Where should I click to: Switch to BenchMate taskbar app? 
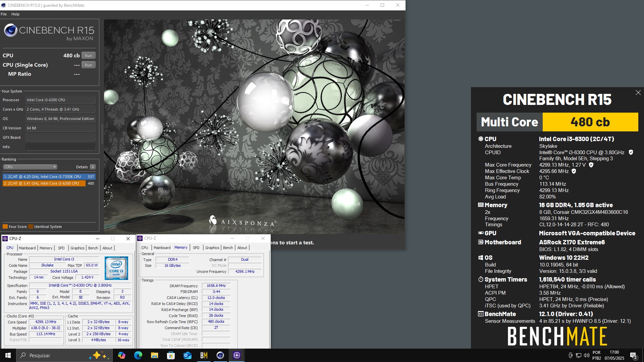pos(204,355)
